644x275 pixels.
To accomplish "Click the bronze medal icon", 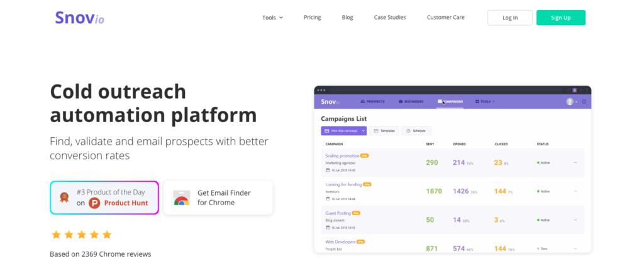I will coord(64,198).
